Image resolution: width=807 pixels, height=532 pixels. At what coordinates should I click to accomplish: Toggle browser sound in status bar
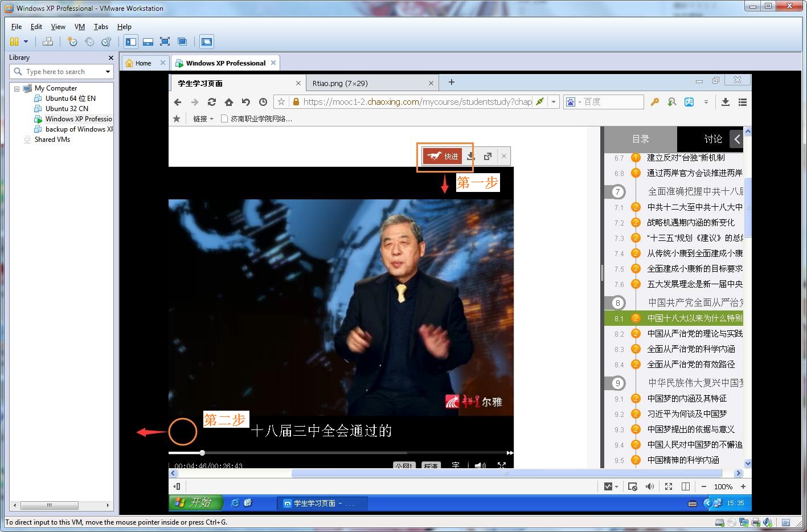[x=649, y=486]
